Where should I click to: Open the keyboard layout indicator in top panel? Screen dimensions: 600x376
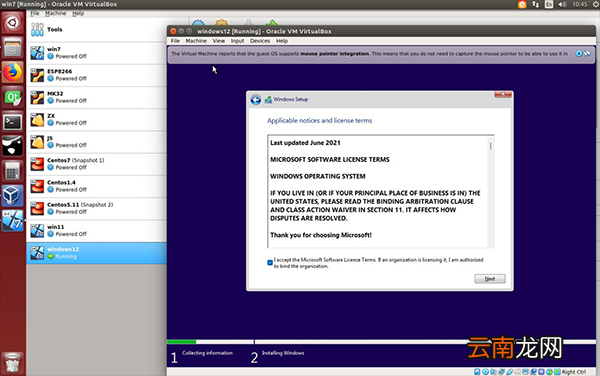[x=549, y=4]
